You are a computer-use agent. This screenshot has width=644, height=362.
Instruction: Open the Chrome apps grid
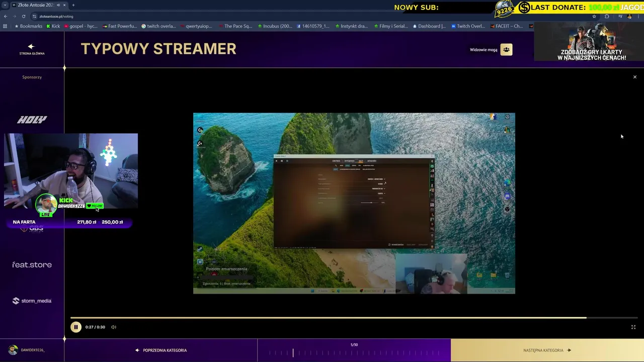[5, 26]
